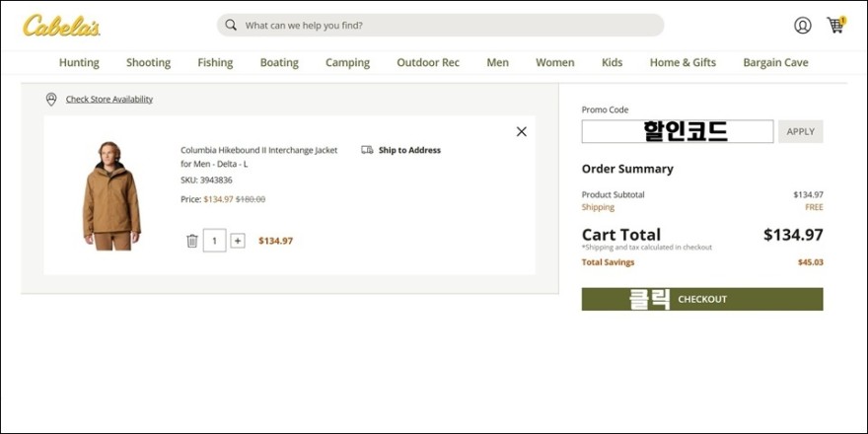Click the quantity input box

pos(214,241)
